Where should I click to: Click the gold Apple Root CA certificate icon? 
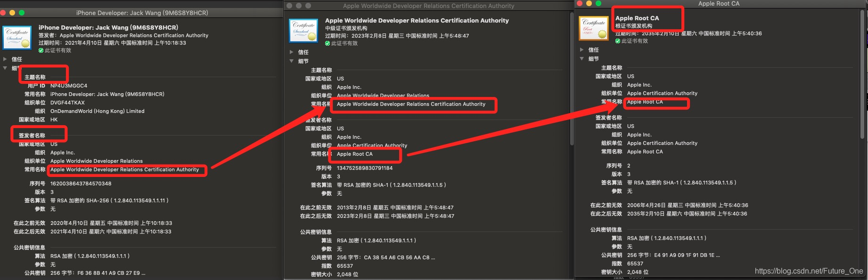[x=594, y=29]
